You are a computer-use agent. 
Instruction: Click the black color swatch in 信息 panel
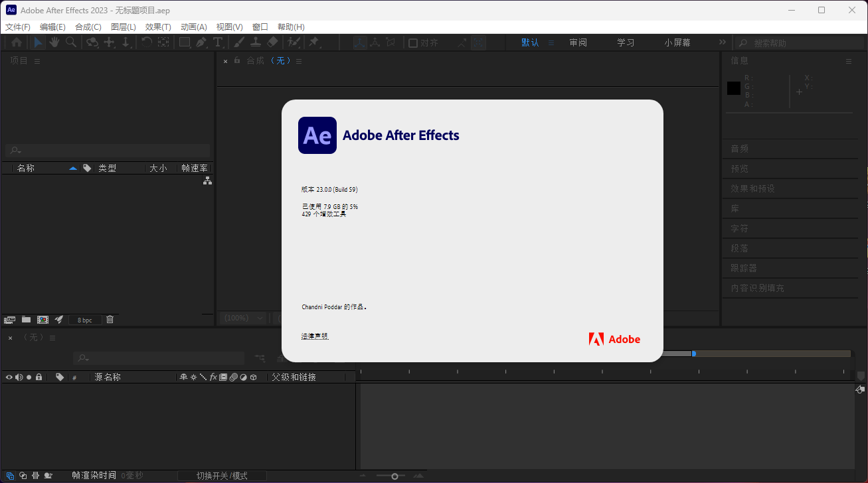734,88
